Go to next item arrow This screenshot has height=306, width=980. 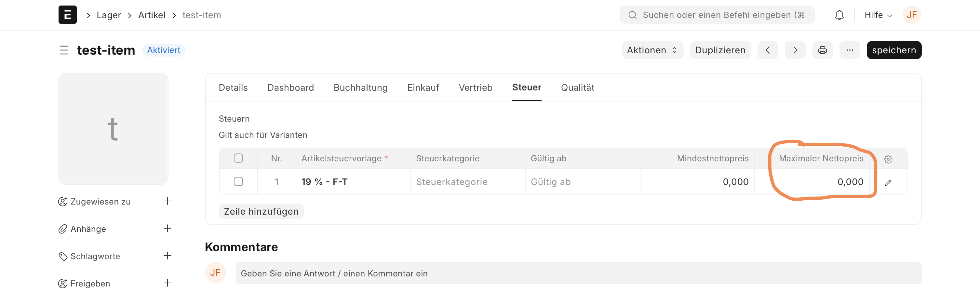pos(795,50)
